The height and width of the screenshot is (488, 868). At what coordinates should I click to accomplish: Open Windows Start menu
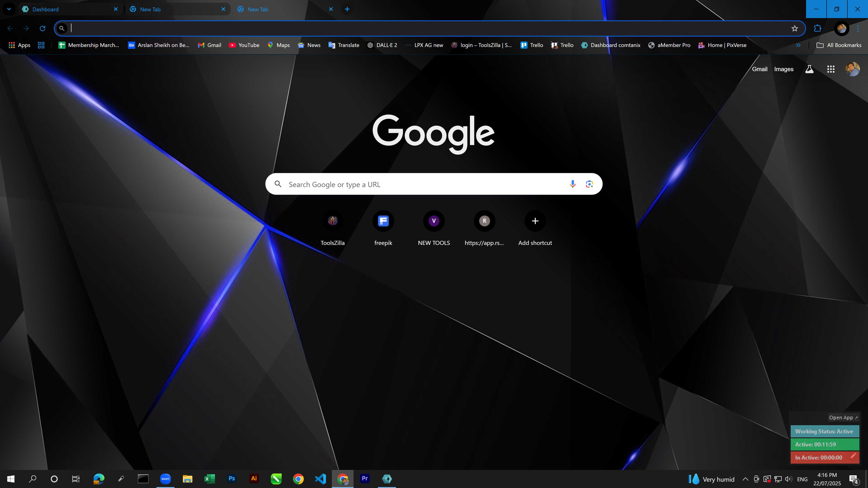(11, 479)
